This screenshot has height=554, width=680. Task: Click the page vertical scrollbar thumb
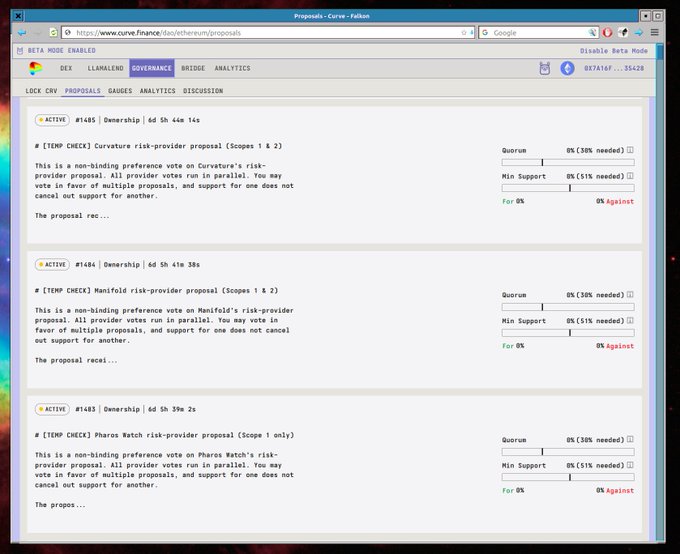point(660,52)
